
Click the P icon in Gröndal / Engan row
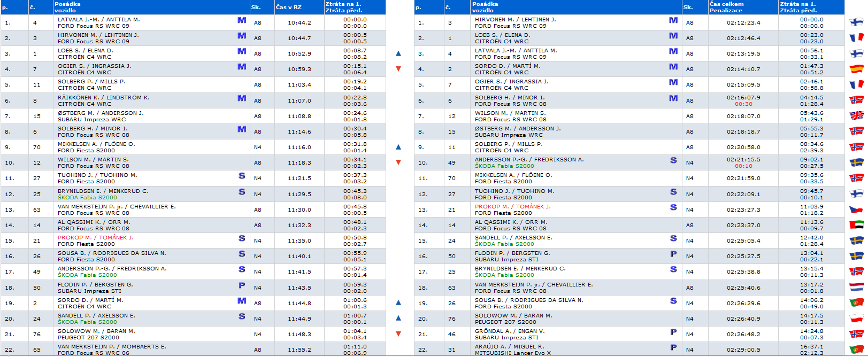click(x=673, y=332)
